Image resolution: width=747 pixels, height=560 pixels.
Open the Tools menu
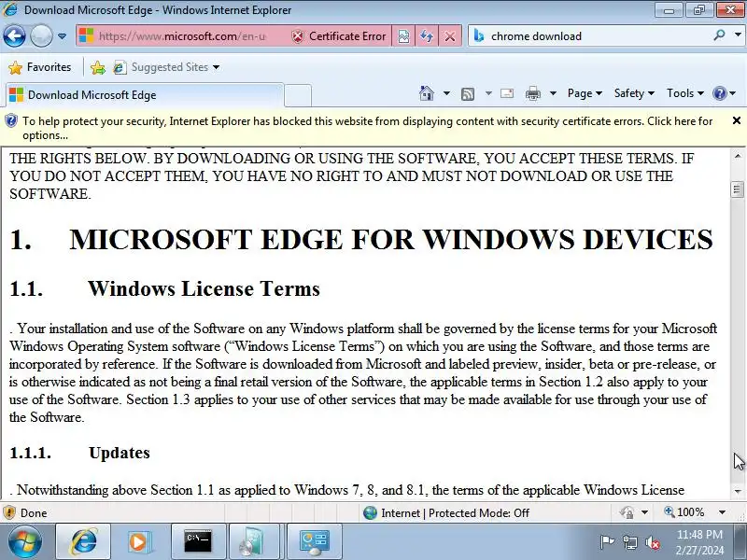tap(685, 93)
